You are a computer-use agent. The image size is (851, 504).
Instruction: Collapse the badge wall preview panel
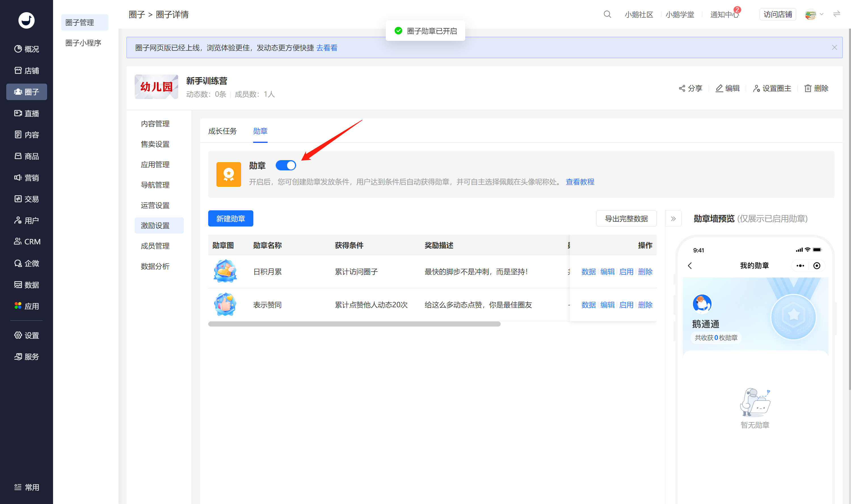pyautogui.click(x=673, y=218)
